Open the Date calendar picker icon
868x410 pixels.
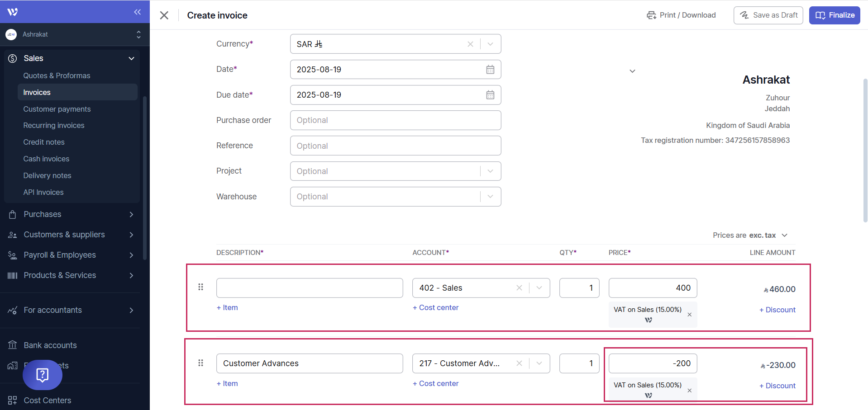pyautogui.click(x=490, y=70)
